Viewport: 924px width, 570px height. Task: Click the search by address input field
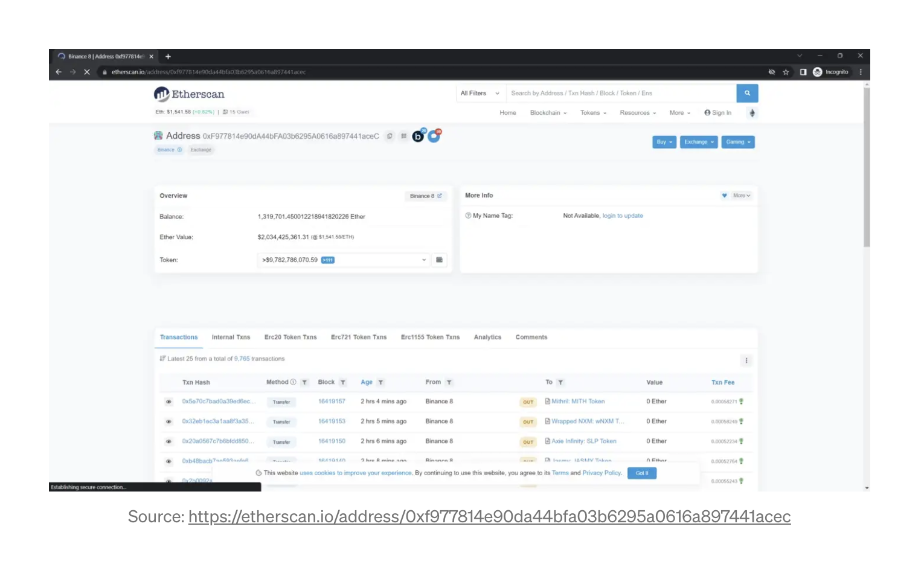[621, 93]
